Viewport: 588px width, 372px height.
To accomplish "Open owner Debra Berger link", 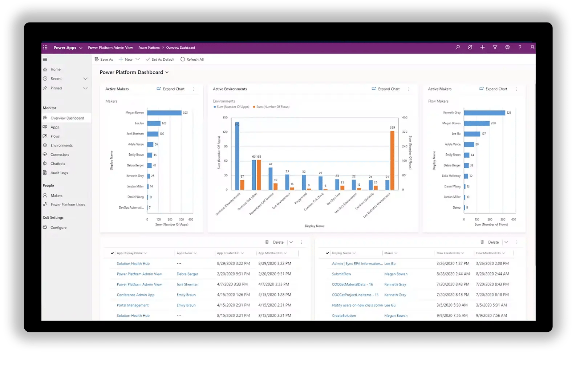I will [x=187, y=274].
